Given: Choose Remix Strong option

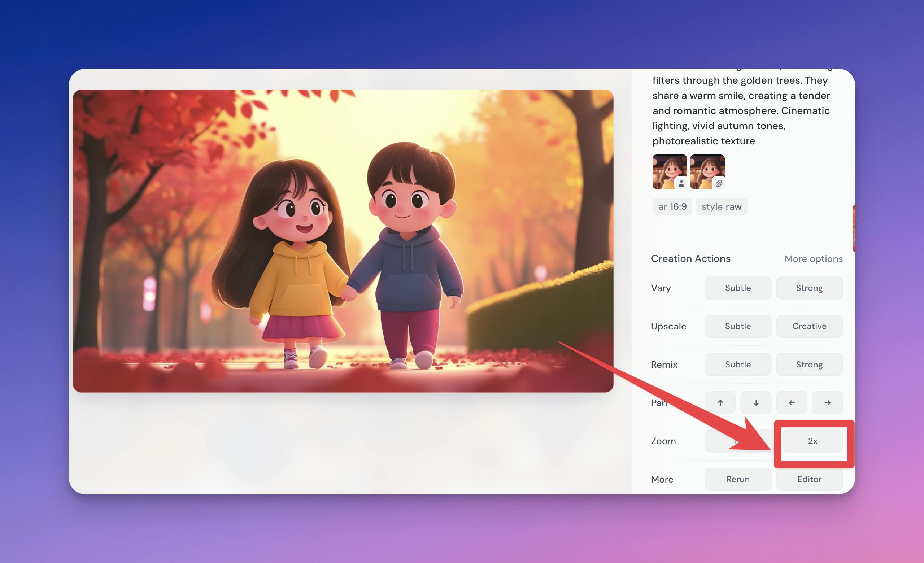Looking at the screenshot, I should click(809, 365).
